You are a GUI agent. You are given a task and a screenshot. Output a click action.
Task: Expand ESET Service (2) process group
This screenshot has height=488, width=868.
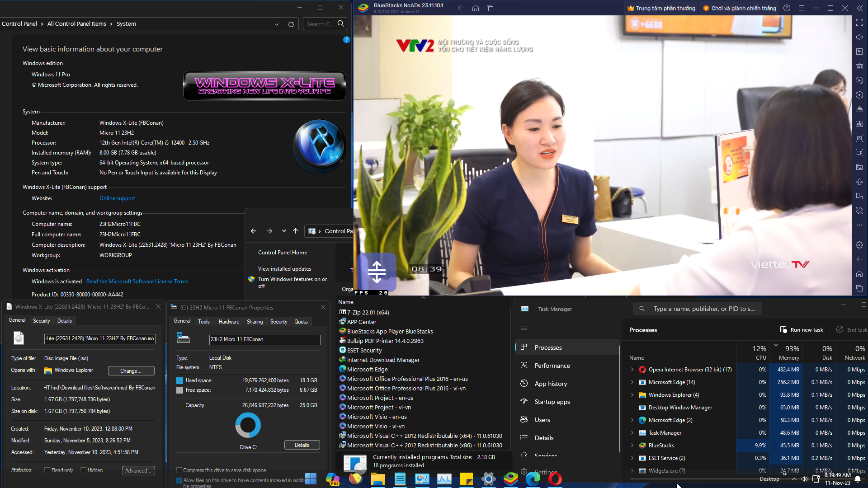tap(632, 458)
